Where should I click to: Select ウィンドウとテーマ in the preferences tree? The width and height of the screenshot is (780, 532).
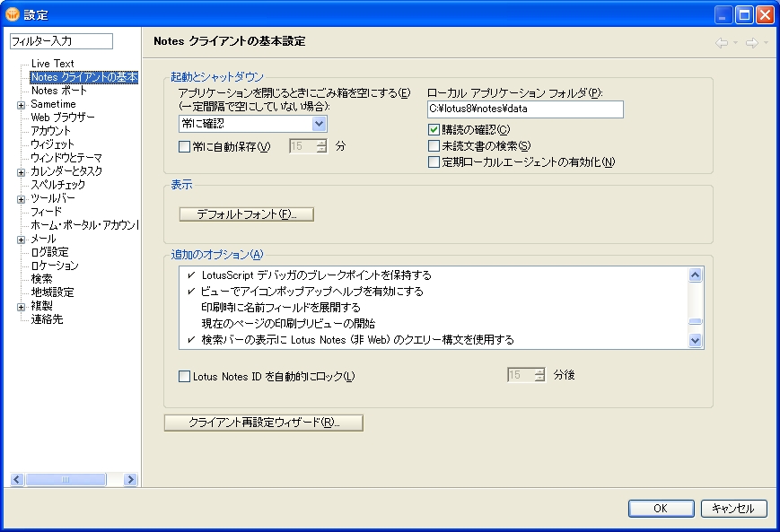[x=66, y=158]
